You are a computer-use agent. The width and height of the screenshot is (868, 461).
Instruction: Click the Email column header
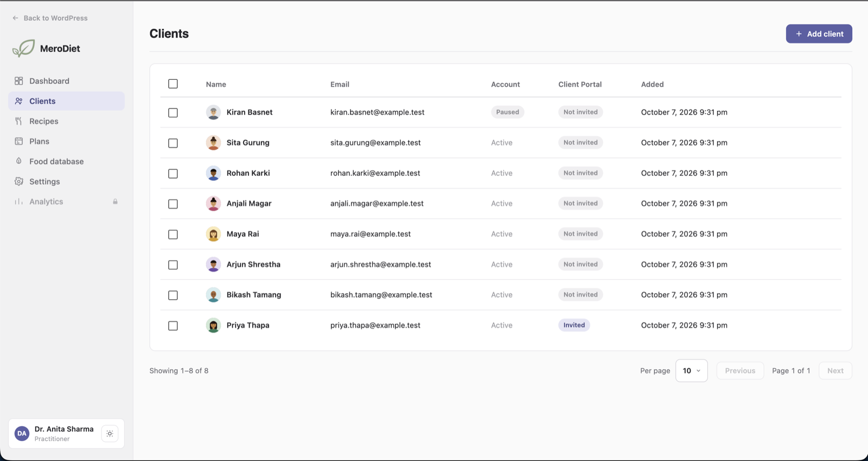[x=340, y=84]
